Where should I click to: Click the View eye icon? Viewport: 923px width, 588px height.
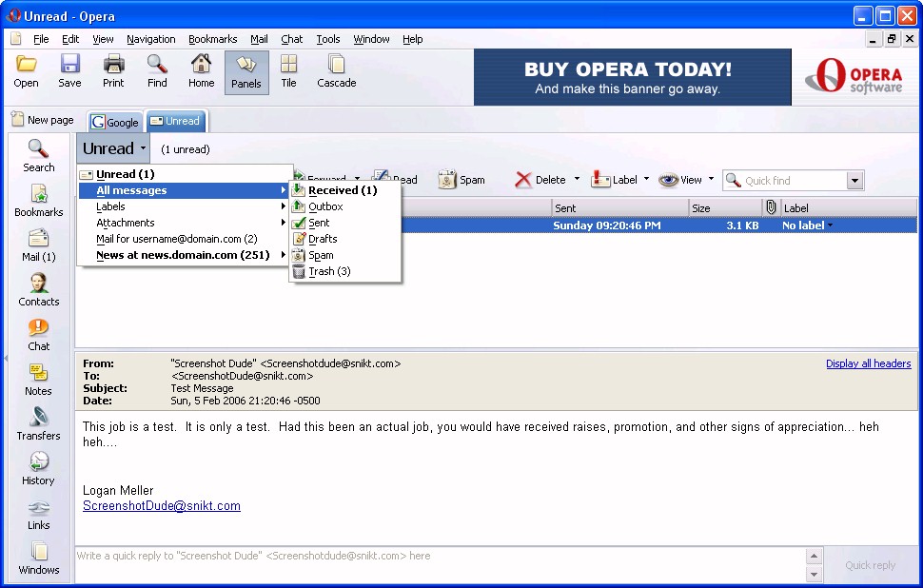tap(668, 180)
